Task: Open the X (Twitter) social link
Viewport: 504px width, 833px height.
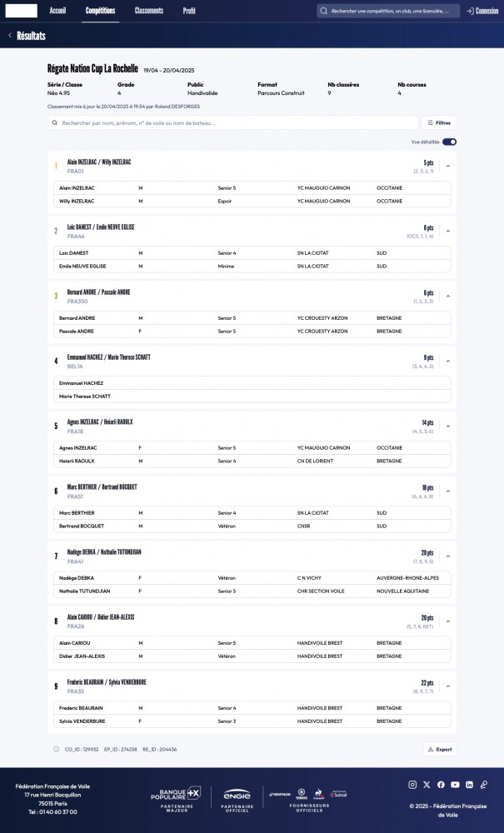Action: (x=427, y=785)
